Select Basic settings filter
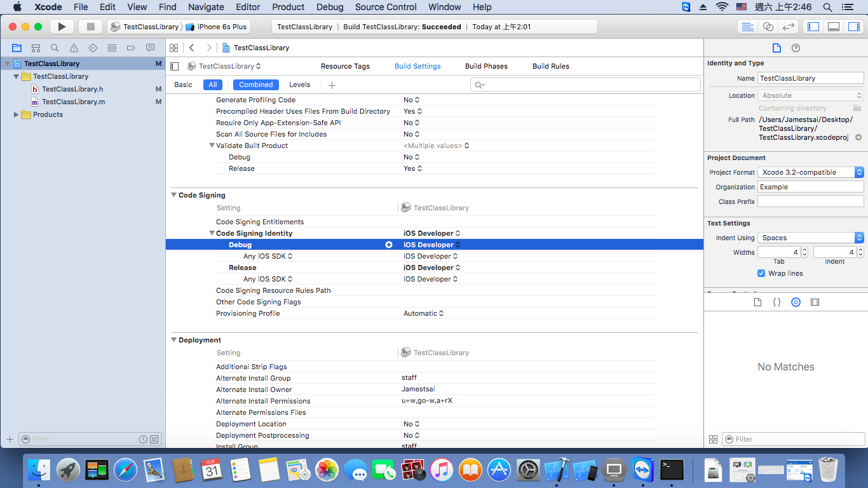 [x=183, y=85]
